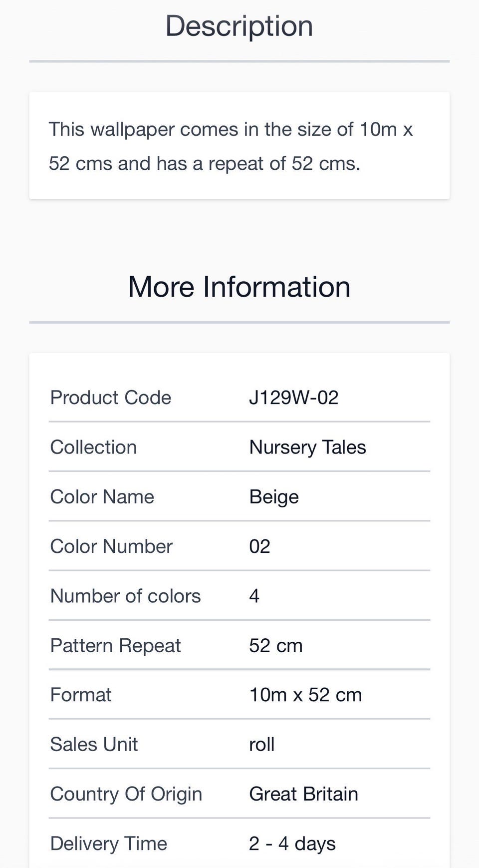This screenshot has height=868, width=479.
Task: Select the Great Britain value
Action: point(303,794)
